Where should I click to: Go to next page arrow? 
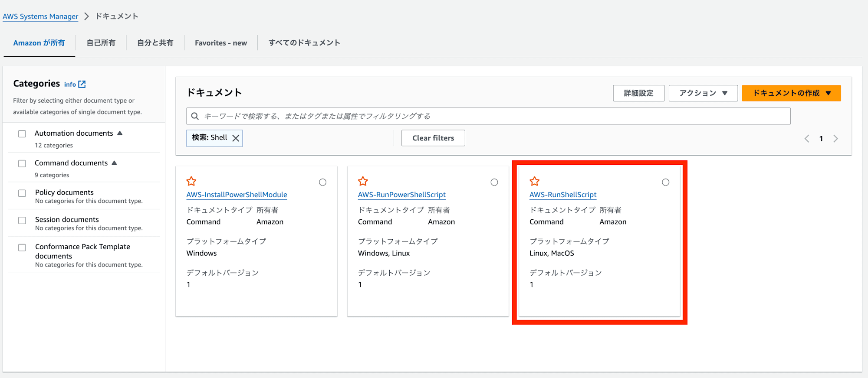click(x=835, y=139)
